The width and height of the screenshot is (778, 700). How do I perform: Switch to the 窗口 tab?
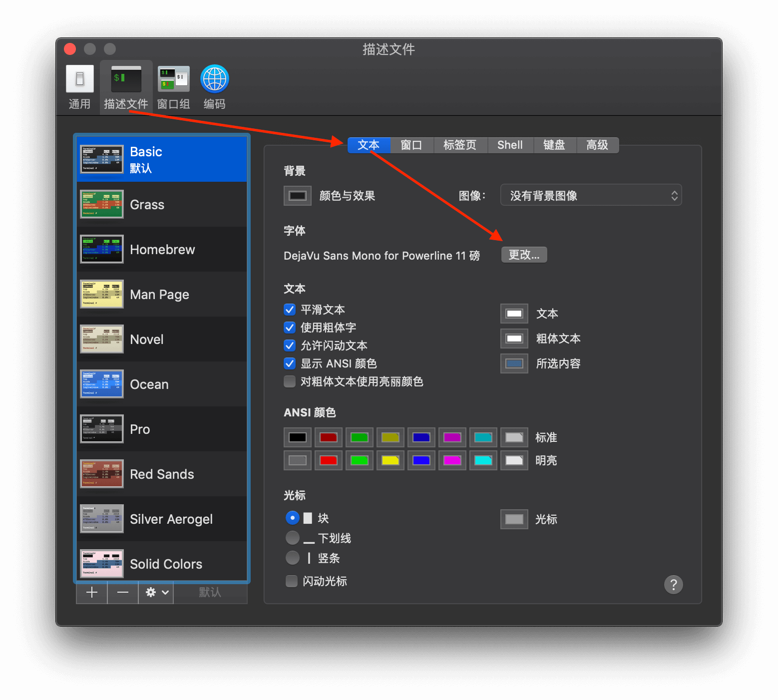411,145
